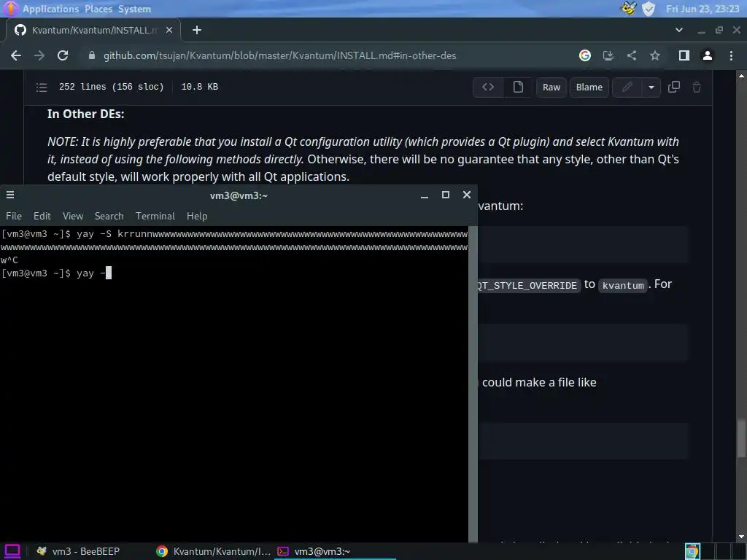Share this page via the share icon

coord(632,55)
